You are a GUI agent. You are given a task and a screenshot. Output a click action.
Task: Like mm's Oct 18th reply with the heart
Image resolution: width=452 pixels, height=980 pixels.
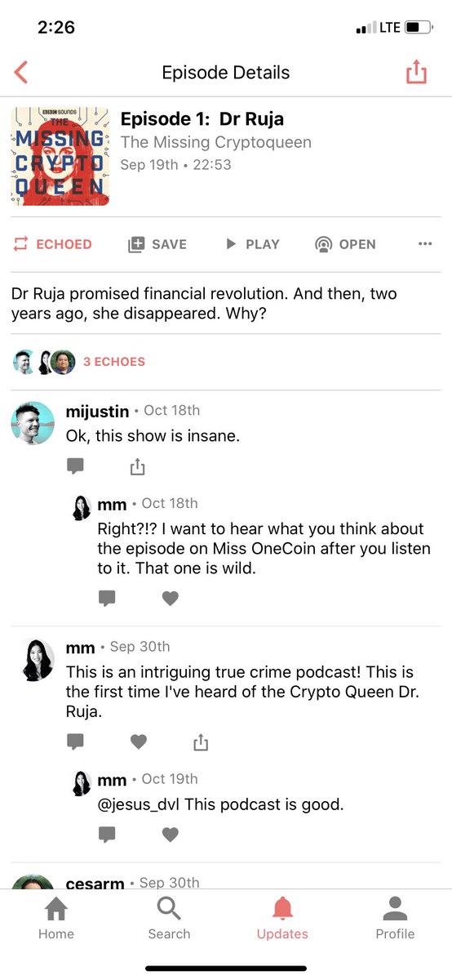170,599
